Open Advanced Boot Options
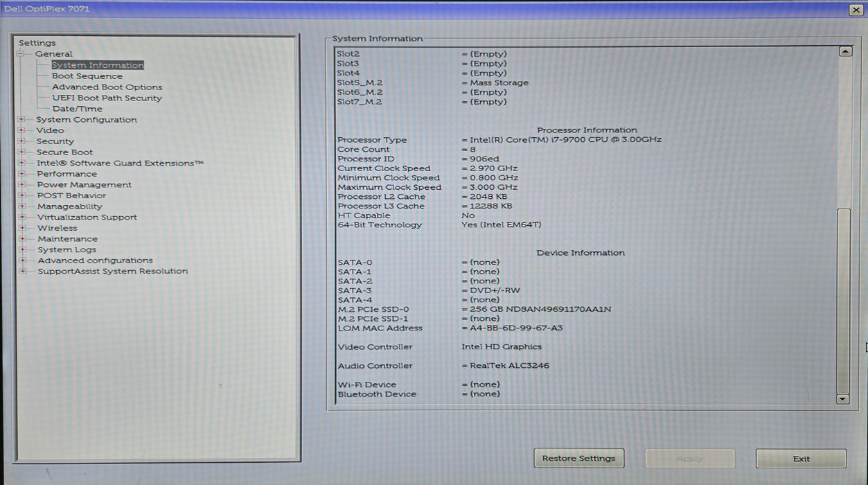 (x=107, y=87)
